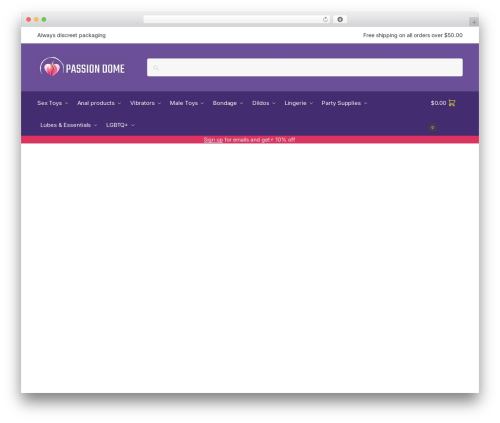Screen dimensions: 500x423
Task: Open the shopping cart icon
Action: [452, 103]
